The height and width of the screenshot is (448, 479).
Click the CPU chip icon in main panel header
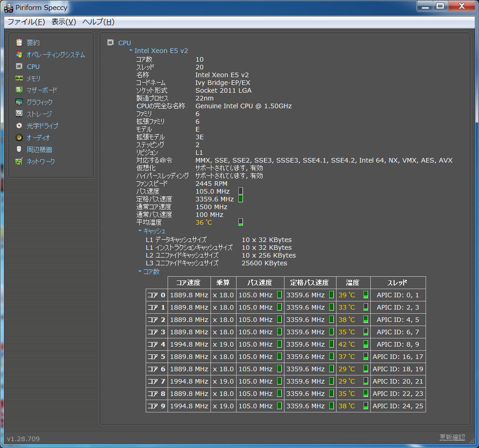(111, 42)
